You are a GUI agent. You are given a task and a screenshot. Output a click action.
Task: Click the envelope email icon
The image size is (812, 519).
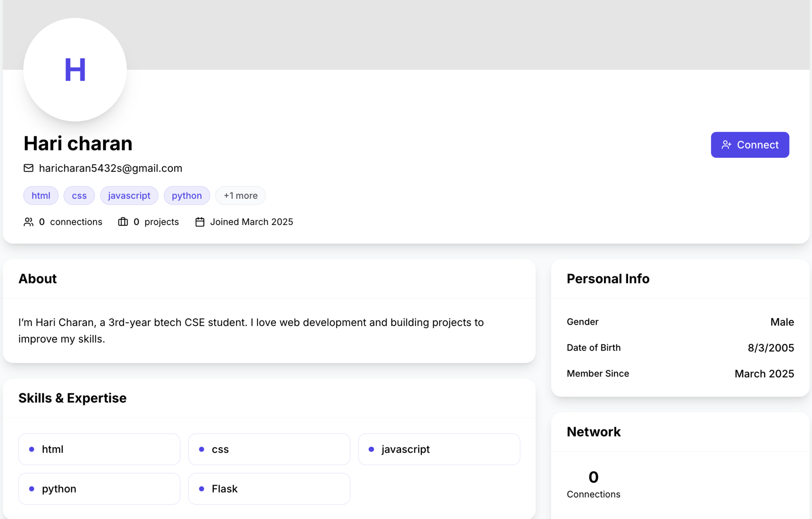(28, 168)
